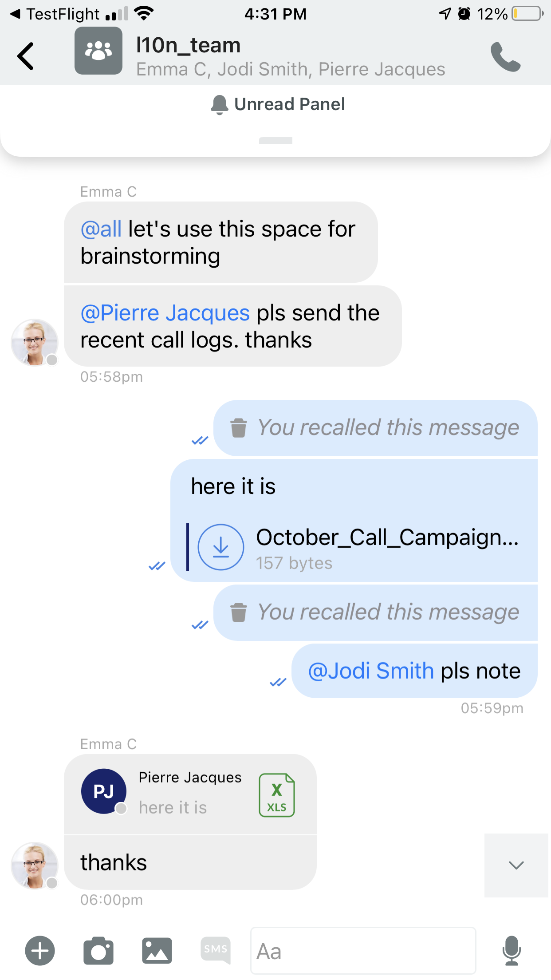Open the camera from message toolbar
551x980 pixels.
point(98,951)
